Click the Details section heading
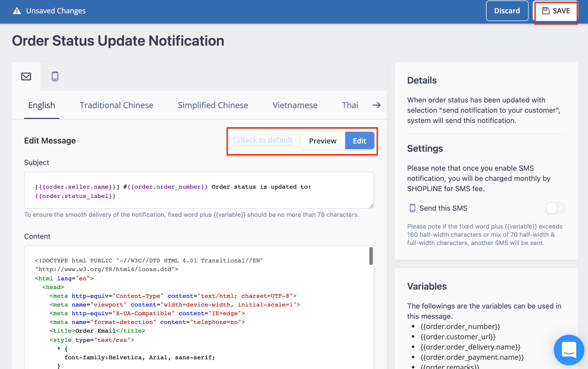This screenshot has width=588, height=369. point(422,80)
